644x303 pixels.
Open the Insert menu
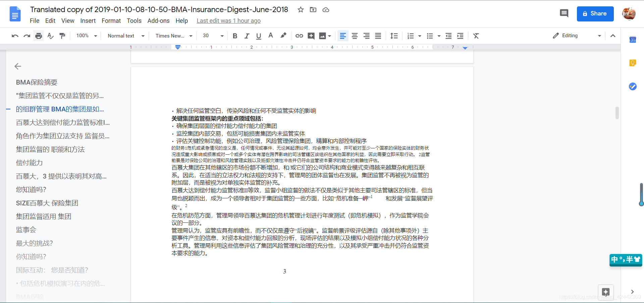88,21
